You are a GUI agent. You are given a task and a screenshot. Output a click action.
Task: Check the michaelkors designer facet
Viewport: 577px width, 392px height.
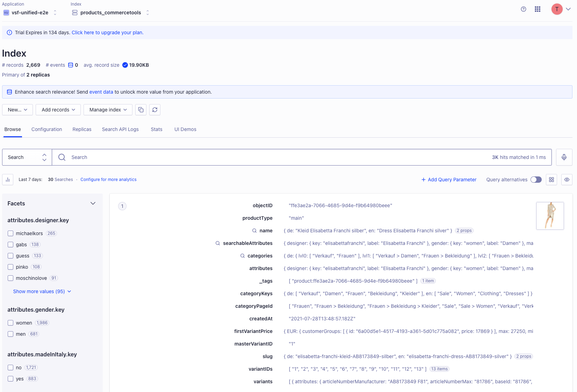point(10,233)
